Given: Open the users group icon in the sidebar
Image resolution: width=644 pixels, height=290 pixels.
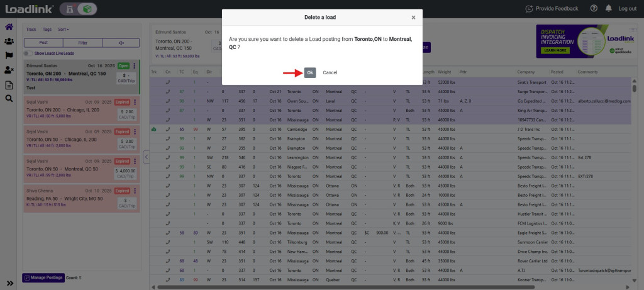Looking at the screenshot, I should click(9, 42).
